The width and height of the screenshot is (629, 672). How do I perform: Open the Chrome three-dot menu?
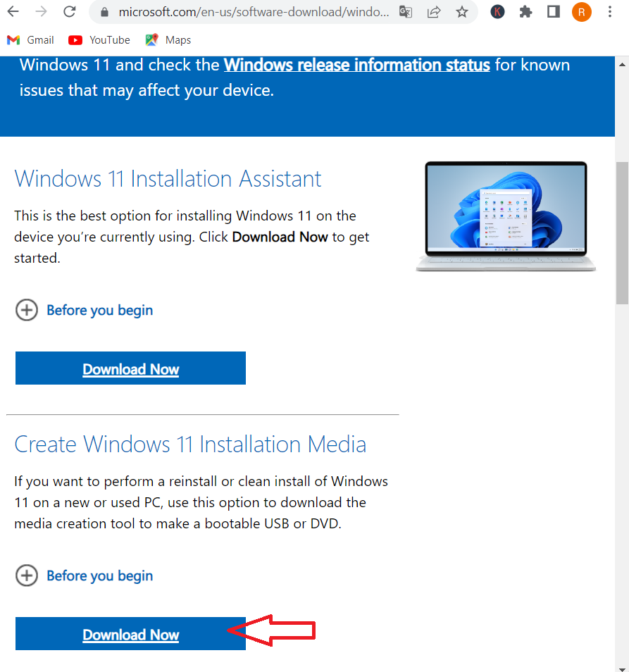(x=609, y=11)
